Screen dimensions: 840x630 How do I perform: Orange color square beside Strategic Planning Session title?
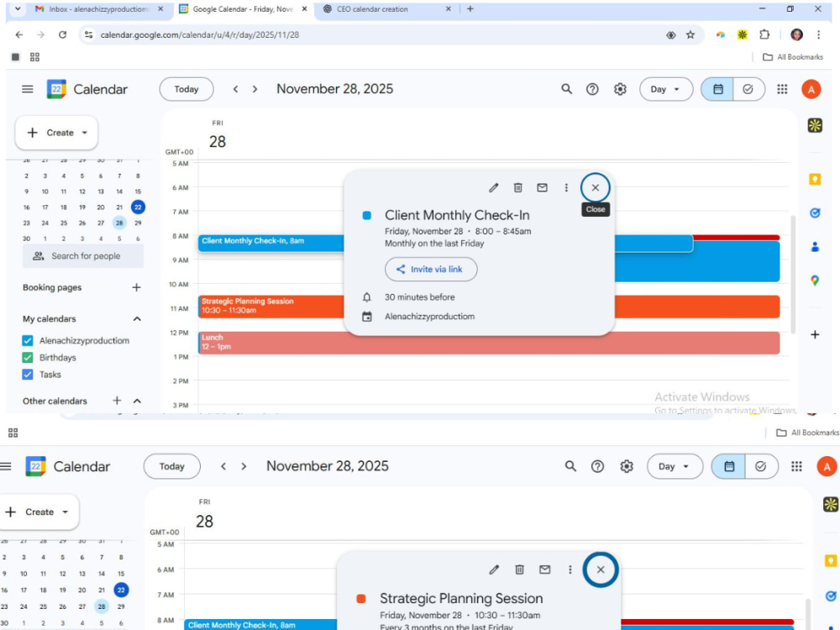coord(361,599)
